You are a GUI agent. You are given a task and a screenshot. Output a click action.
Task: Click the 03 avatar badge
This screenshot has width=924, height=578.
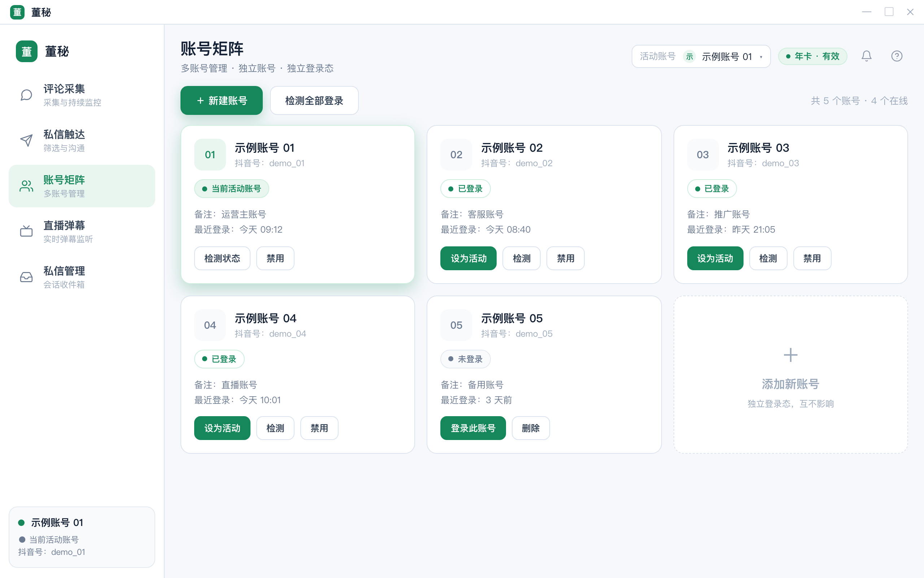[703, 155]
